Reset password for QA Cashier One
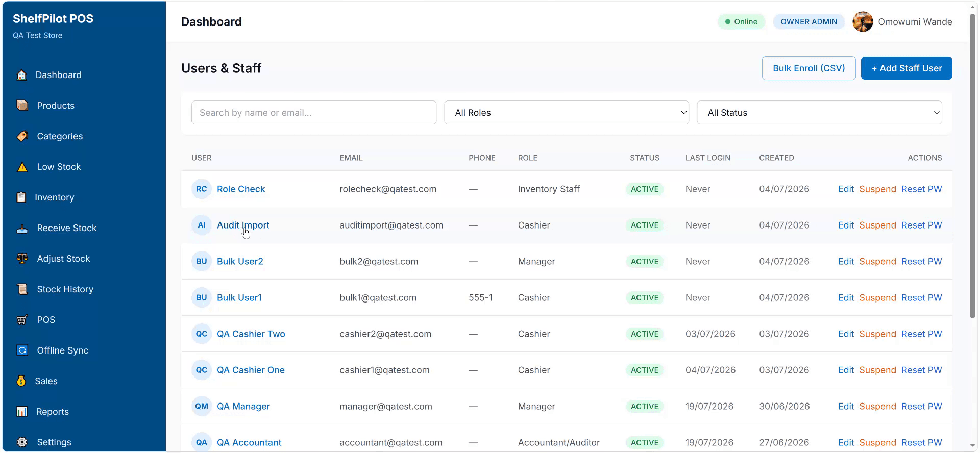Image resolution: width=980 pixels, height=453 pixels. pyautogui.click(x=922, y=370)
